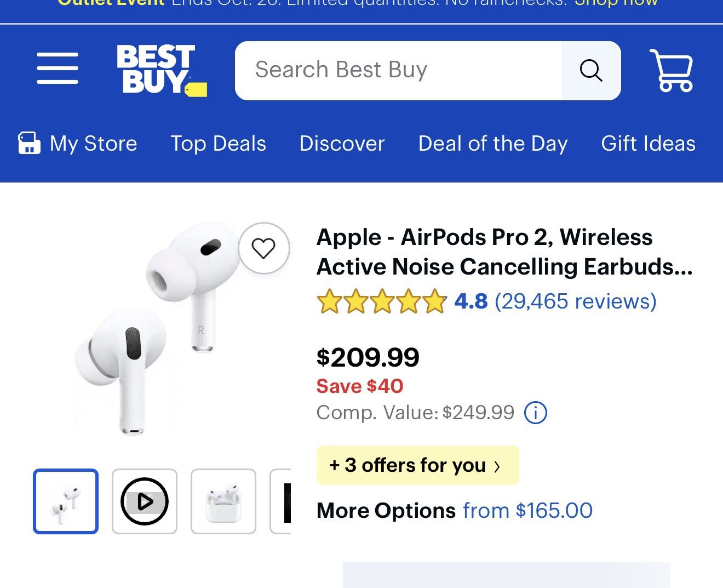Open the Top Deals menu
Image resolution: width=723 pixels, height=588 pixels.
(218, 143)
